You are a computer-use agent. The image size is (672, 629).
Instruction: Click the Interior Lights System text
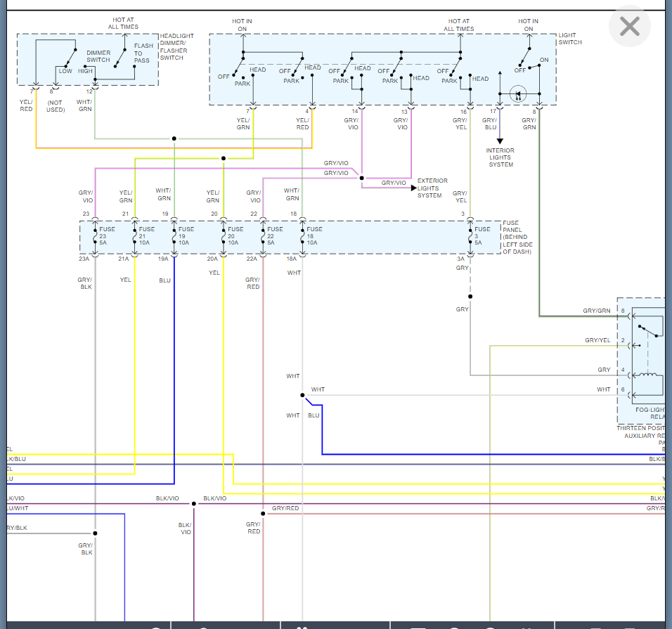(x=500, y=157)
